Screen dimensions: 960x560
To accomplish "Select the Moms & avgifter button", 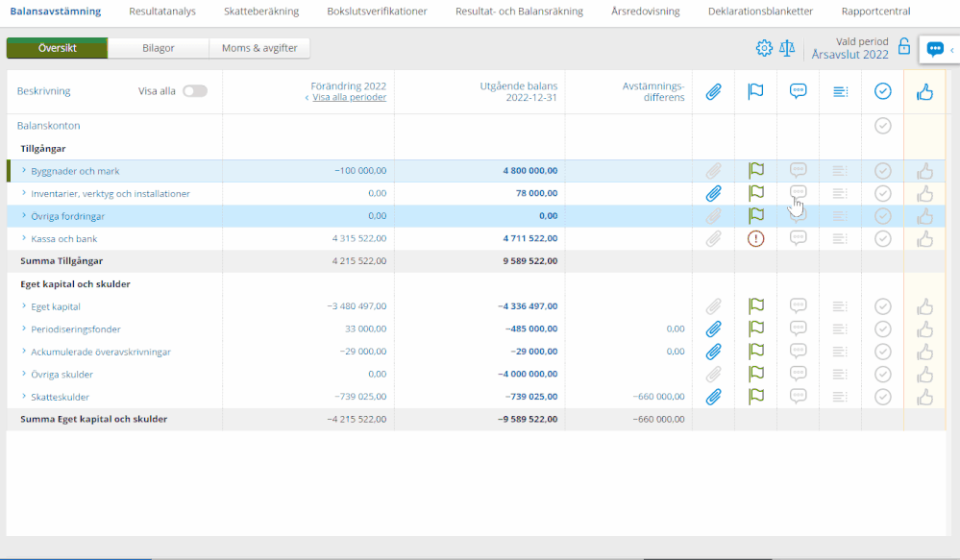I will [259, 48].
